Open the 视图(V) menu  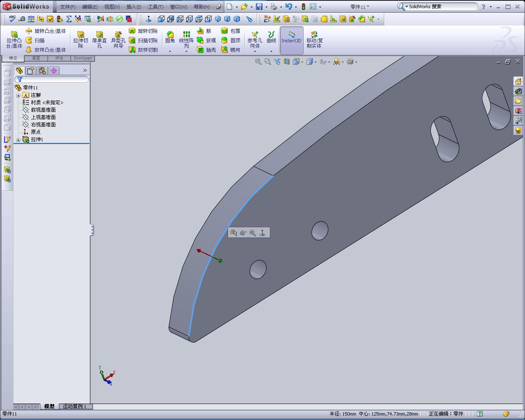pos(112,7)
